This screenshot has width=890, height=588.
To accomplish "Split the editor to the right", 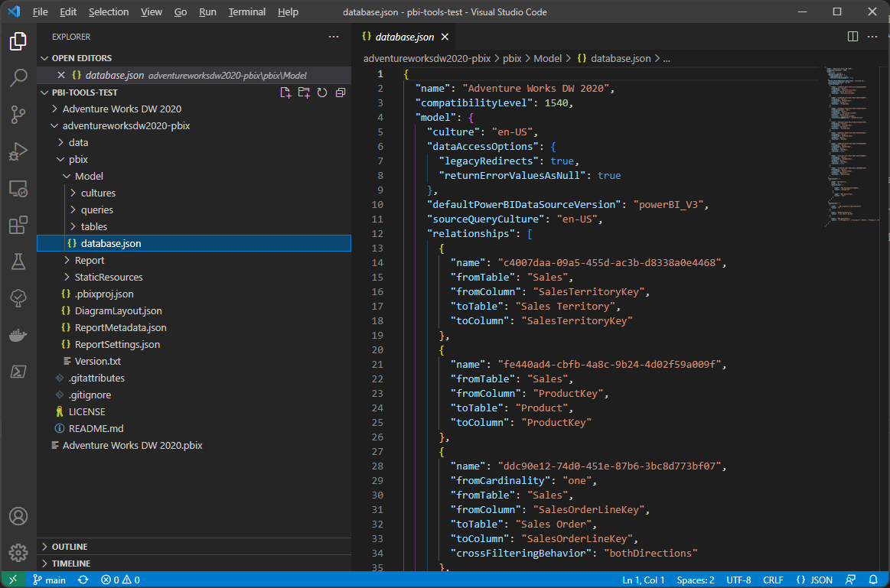I will click(853, 36).
